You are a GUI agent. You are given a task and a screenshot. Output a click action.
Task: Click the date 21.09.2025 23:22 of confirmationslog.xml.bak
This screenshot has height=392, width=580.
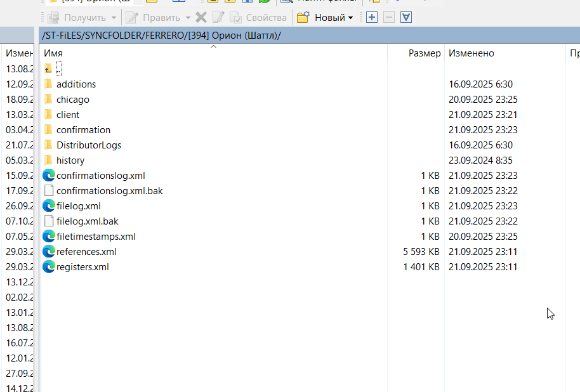click(483, 190)
